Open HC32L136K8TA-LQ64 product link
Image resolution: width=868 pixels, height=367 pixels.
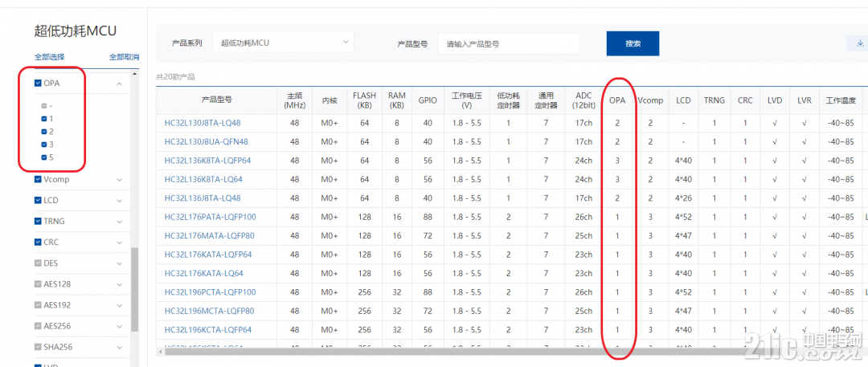click(x=203, y=179)
